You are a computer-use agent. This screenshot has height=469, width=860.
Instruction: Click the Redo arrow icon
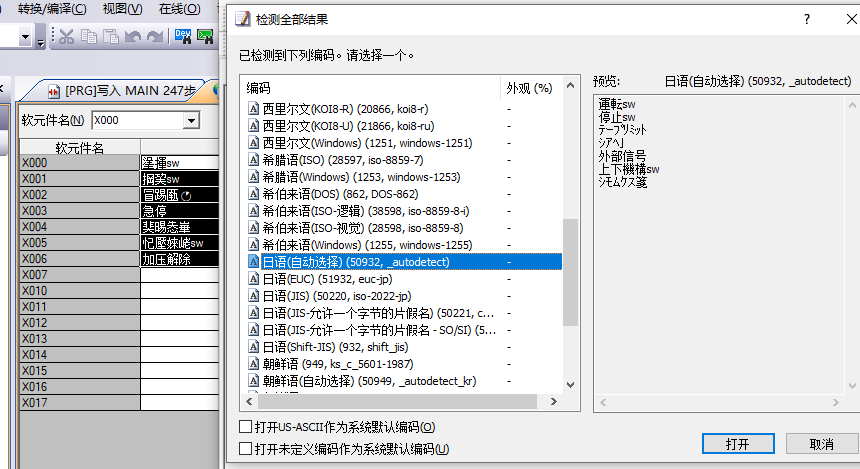[154, 37]
